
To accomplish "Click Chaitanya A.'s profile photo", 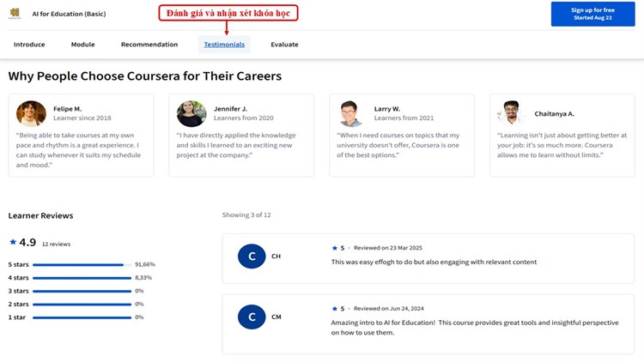I will [511, 113].
